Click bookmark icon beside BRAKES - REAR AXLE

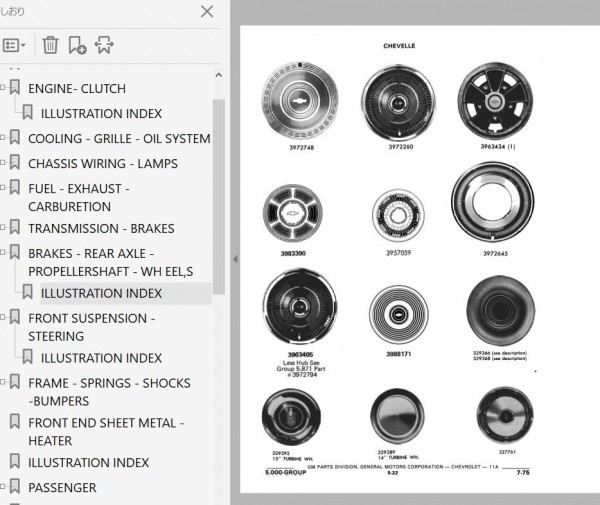click(15, 252)
